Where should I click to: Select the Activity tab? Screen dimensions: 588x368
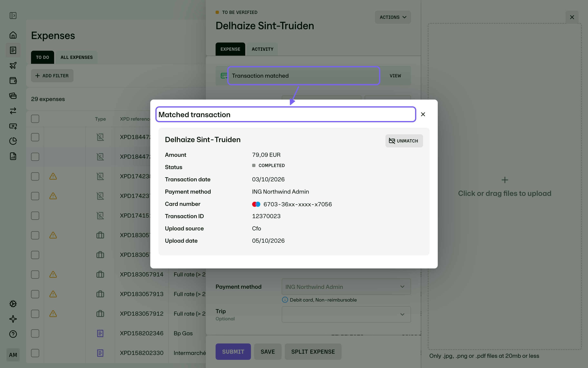click(x=262, y=49)
